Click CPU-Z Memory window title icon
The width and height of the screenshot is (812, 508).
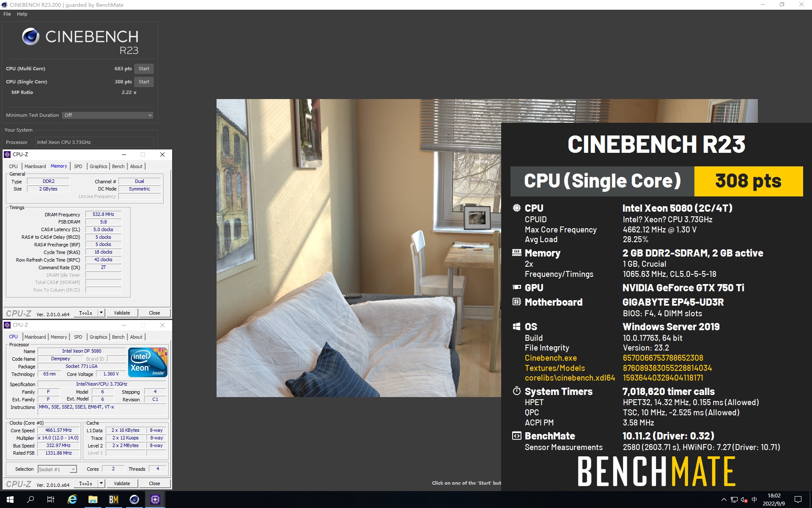click(7, 155)
